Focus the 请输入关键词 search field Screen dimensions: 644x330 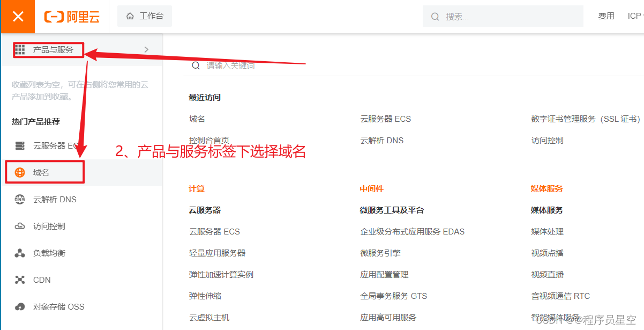pos(414,65)
